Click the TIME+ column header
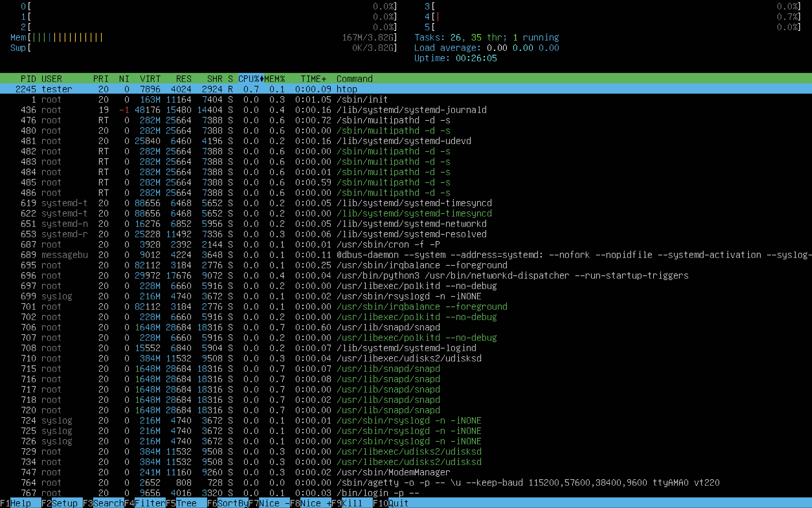This screenshot has width=812, height=508. point(313,79)
